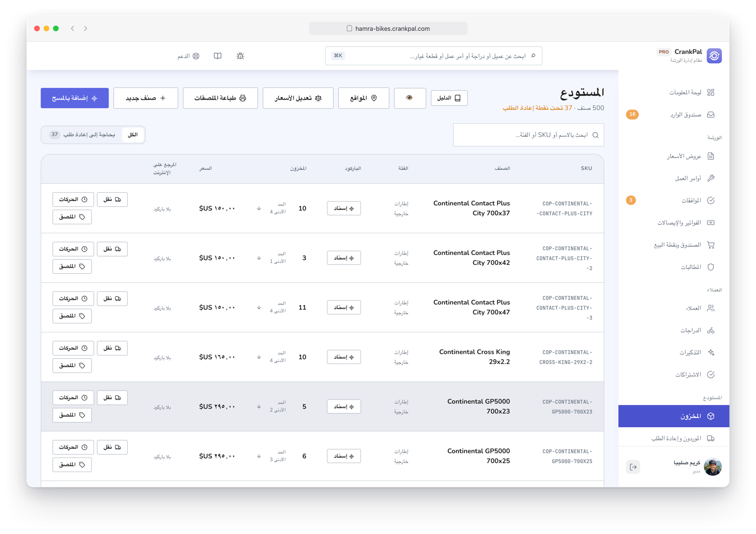This screenshot has height=534, width=756.
Task: Click the price $US ١٦٥,٠٠ in the Cross King row
Action: [217, 357]
